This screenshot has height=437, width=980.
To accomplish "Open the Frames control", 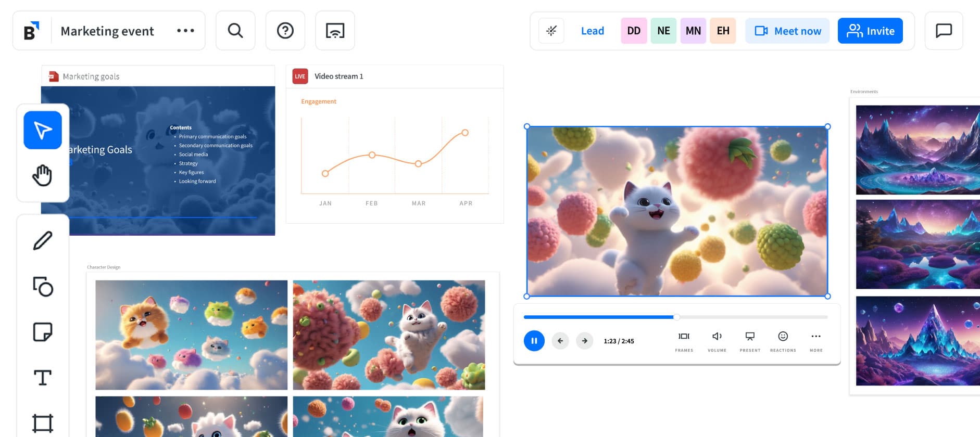I will pyautogui.click(x=684, y=342).
